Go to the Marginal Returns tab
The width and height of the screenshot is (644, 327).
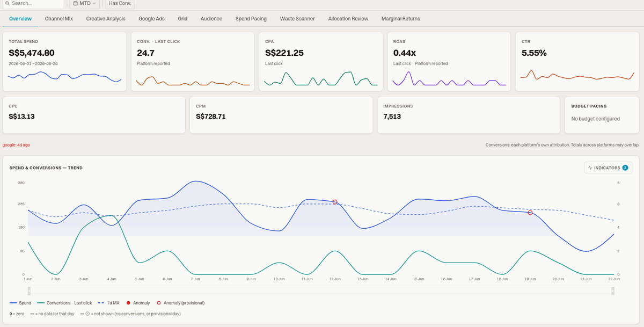point(401,19)
